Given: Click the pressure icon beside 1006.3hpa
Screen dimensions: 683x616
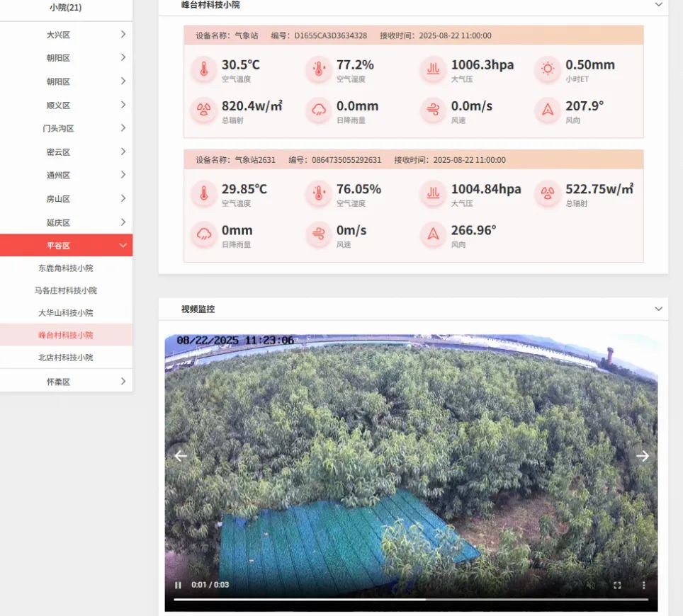Looking at the screenshot, I should coord(433,69).
